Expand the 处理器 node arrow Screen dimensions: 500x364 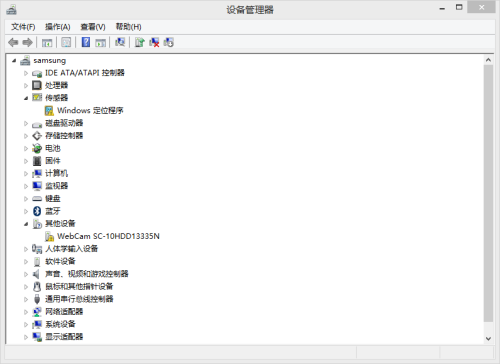pos(26,86)
